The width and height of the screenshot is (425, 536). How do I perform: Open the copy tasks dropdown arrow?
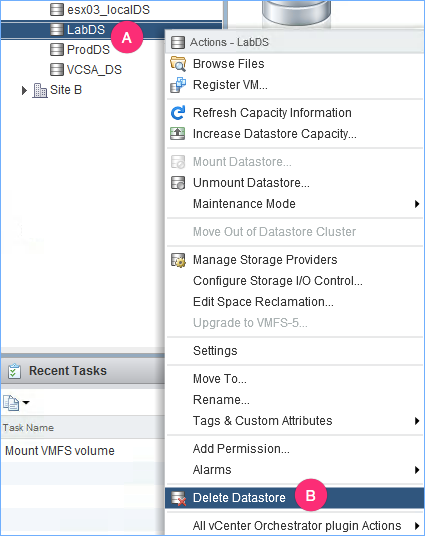[26, 402]
